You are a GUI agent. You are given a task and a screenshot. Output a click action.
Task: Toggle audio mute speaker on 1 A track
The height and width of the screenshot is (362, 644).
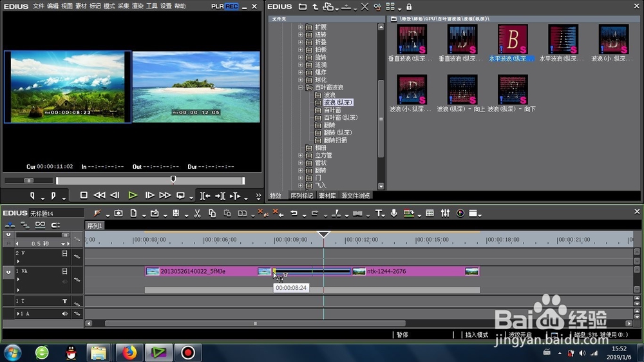64,314
